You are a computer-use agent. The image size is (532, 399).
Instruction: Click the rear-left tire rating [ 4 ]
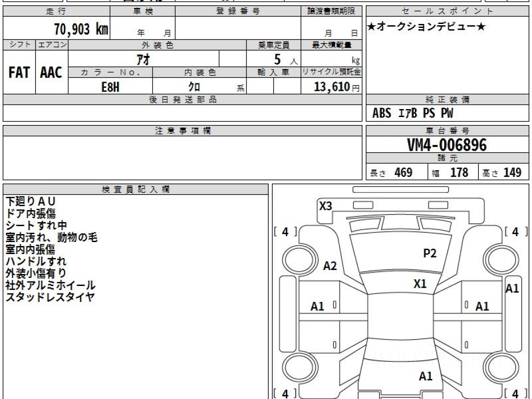pos(286,393)
